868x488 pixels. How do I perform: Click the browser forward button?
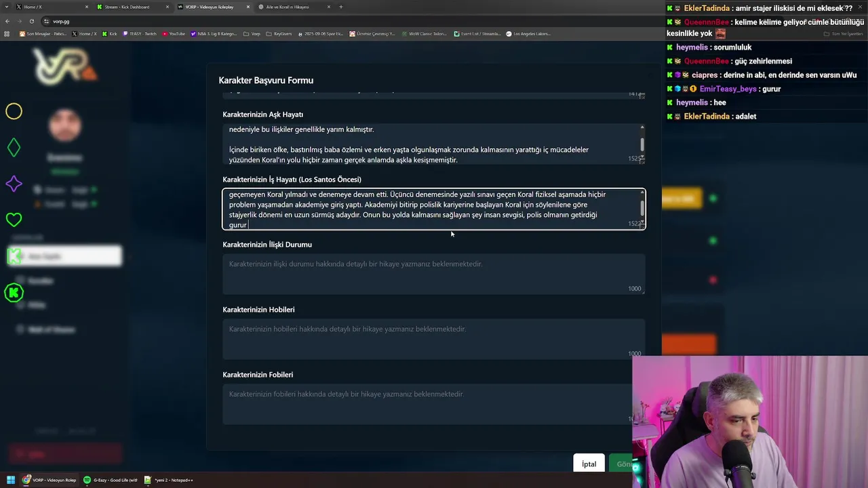tap(19, 21)
